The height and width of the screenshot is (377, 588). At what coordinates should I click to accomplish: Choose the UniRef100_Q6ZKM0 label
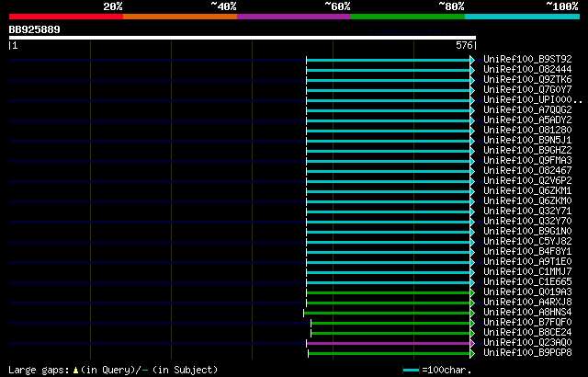click(527, 201)
